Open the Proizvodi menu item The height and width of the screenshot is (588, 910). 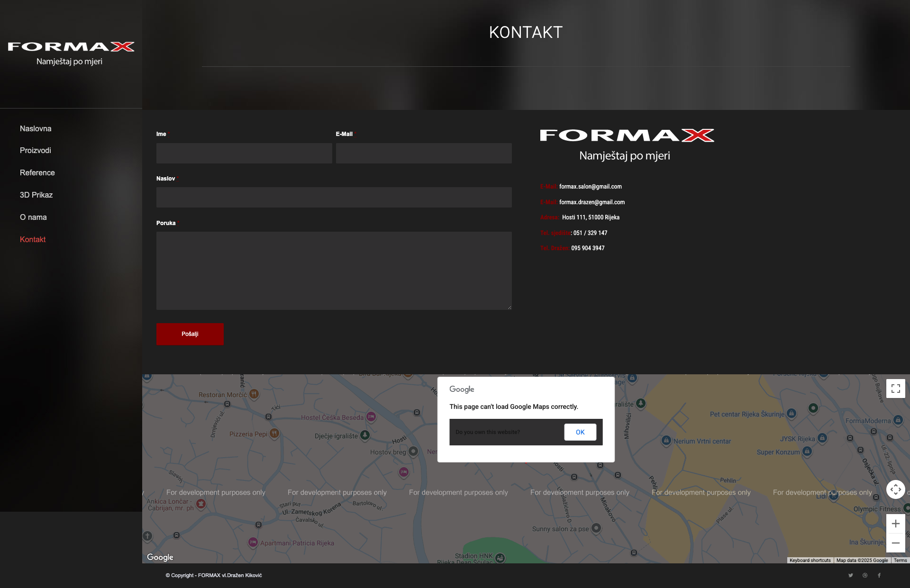(36, 150)
